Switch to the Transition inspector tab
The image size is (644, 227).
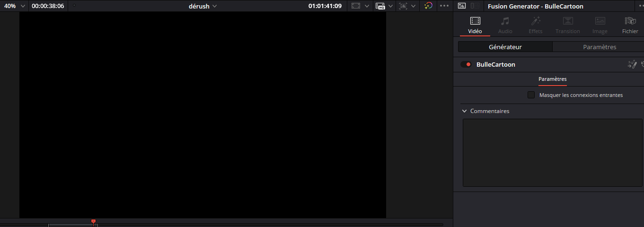(x=568, y=26)
